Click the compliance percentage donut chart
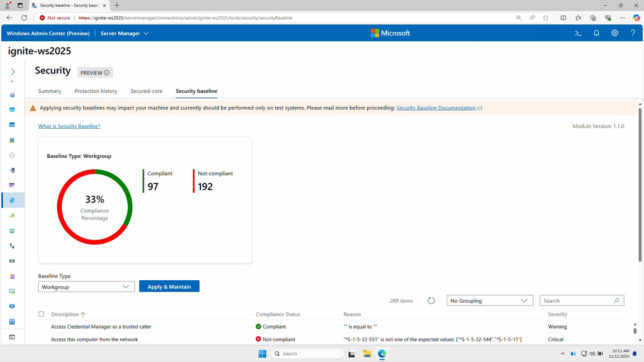The height and width of the screenshot is (362, 644). coord(95,207)
